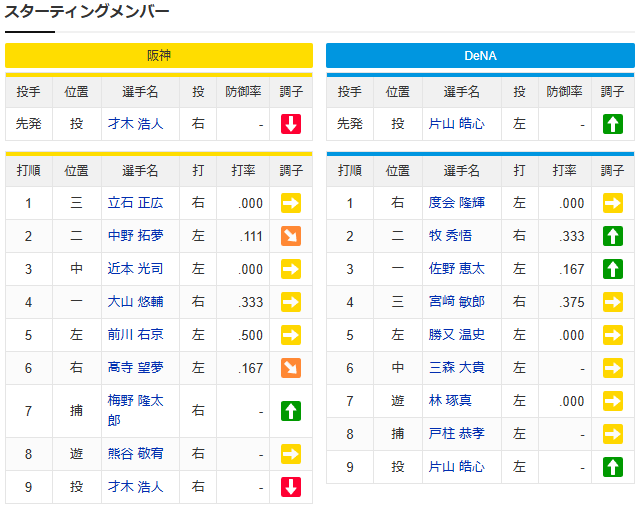Viewport: 640px width, 509px height.
Task: Open 勝又 温史 player page
Action: (x=456, y=335)
